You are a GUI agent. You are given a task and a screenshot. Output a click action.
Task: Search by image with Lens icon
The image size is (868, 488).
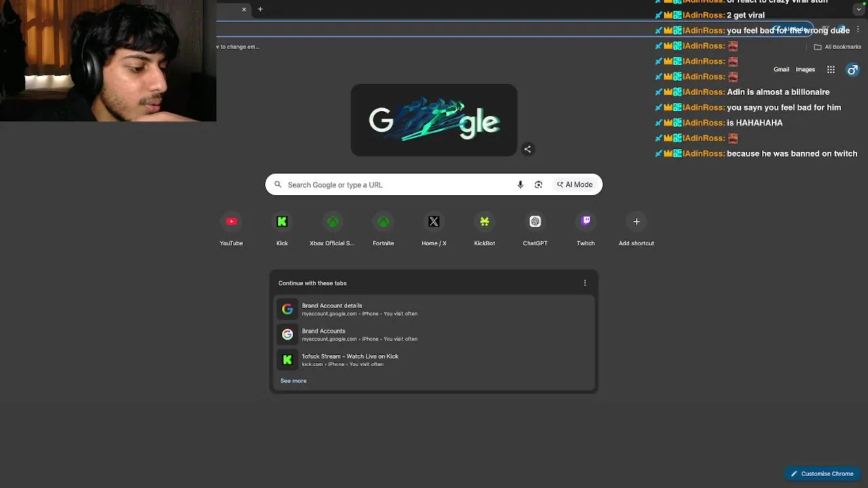pos(538,184)
